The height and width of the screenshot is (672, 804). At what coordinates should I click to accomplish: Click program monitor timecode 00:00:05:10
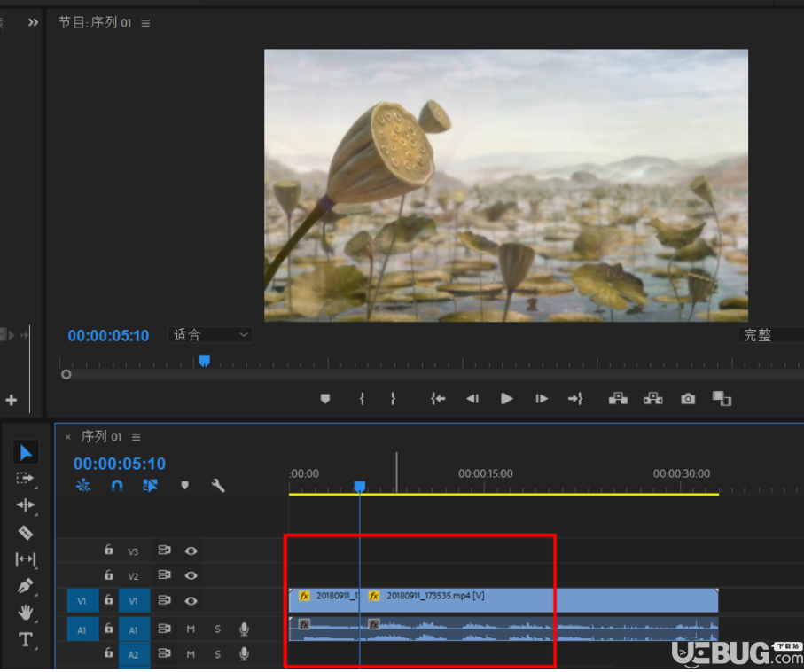pos(109,335)
